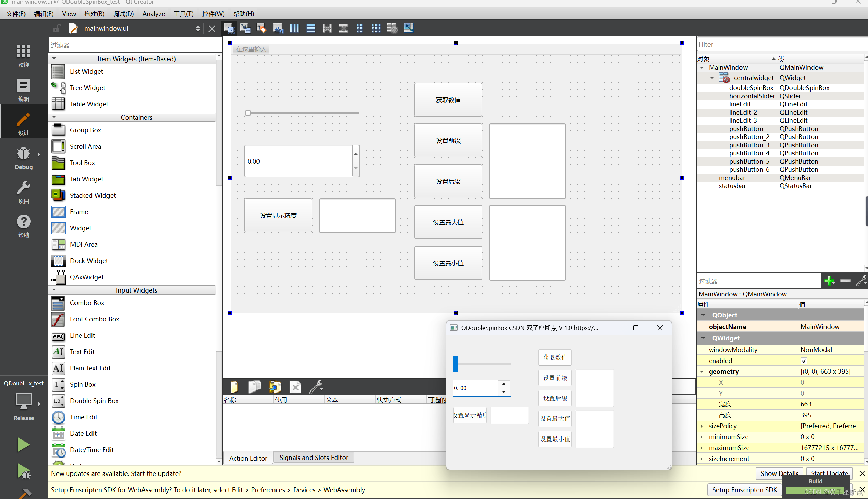Collapse the centralwidget tree node
This screenshot has width=868, height=499.
click(712, 78)
